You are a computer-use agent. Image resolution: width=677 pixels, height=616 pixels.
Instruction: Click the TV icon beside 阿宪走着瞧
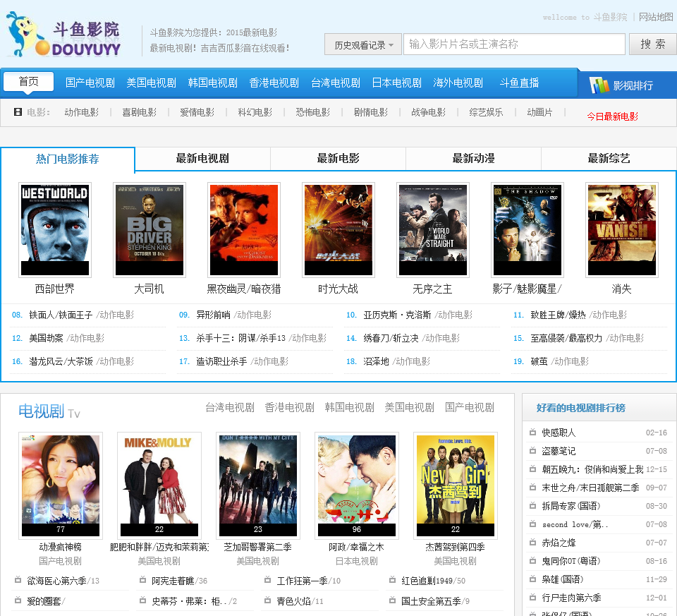pos(143,580)
